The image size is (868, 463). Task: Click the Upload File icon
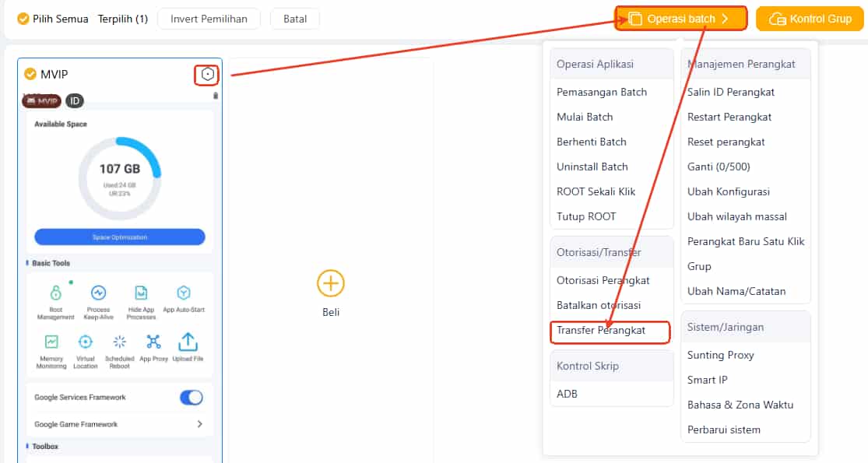click(188, 342)
